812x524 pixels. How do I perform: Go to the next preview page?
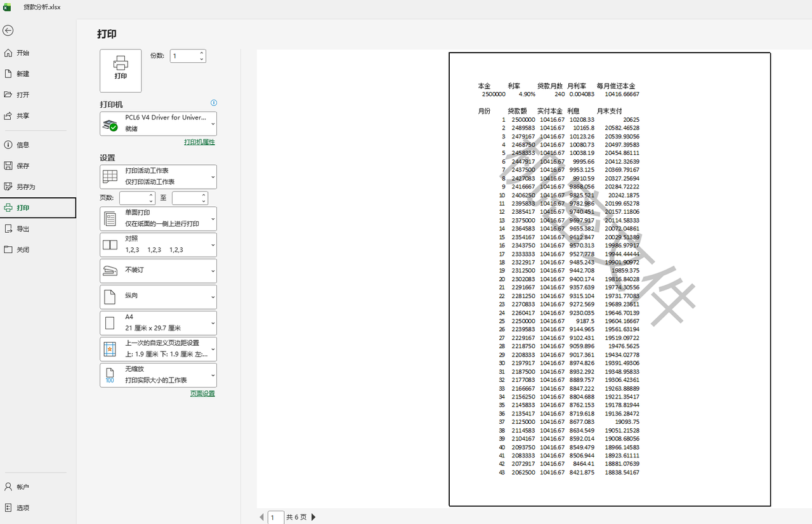point(313,517)
